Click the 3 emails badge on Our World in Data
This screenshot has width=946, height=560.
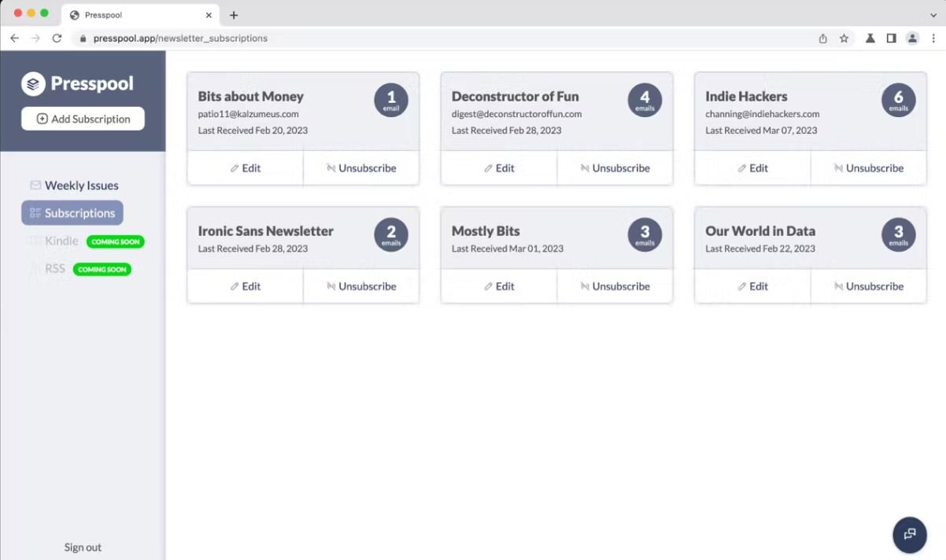[x=898, y=234]
